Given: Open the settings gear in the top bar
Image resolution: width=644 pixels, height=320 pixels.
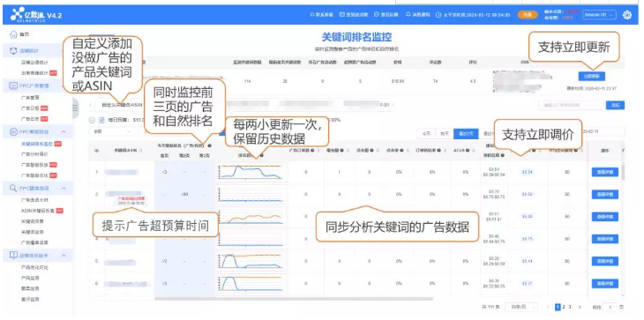Looking at the screenshot, I should (627, 15).
